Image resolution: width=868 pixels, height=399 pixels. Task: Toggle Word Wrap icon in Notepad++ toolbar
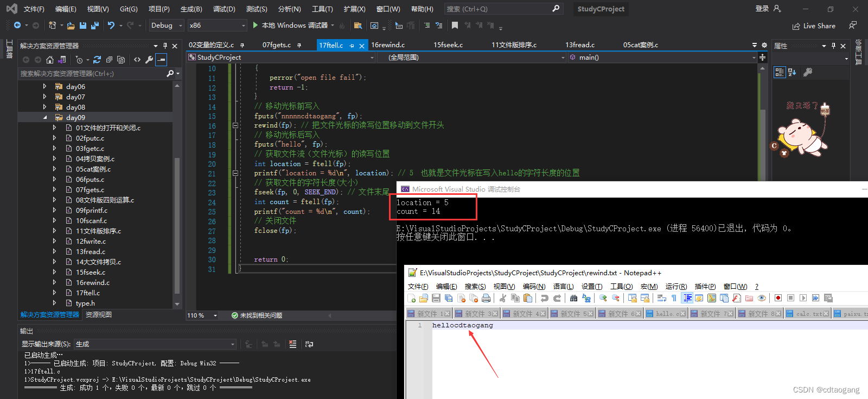click(x=662, y=298)
